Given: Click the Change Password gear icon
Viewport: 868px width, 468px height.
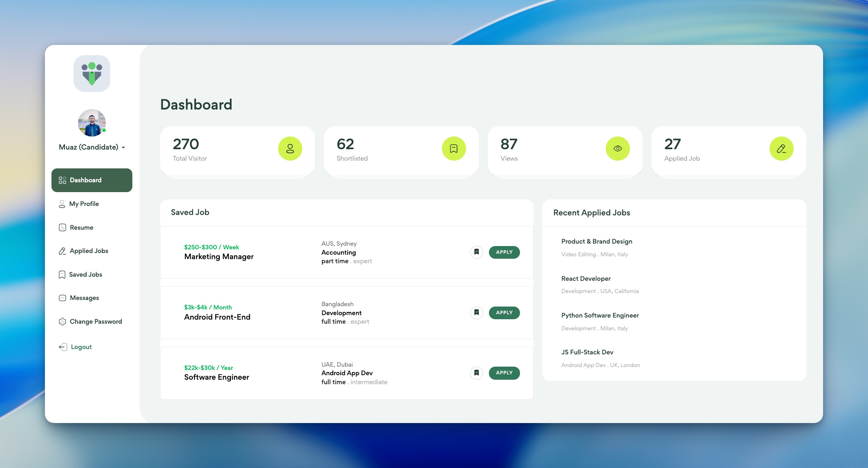Looking at the screenshot, I should click(x=62, y=322).
